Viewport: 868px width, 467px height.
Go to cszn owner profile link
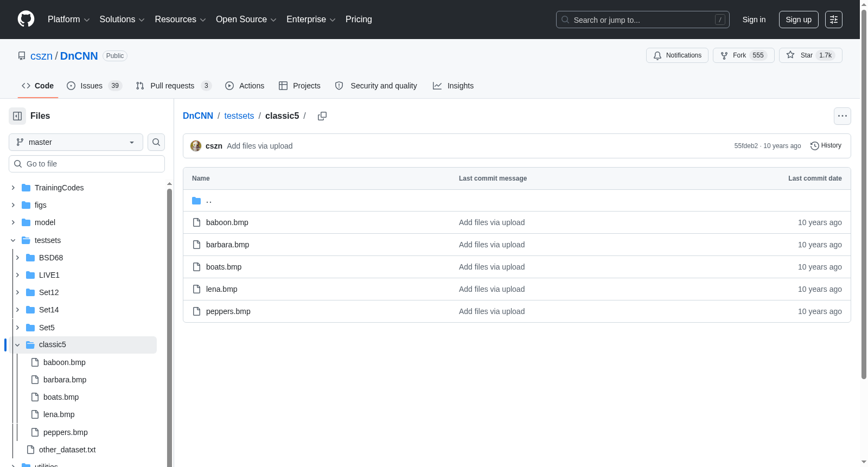tap(41, 56)
